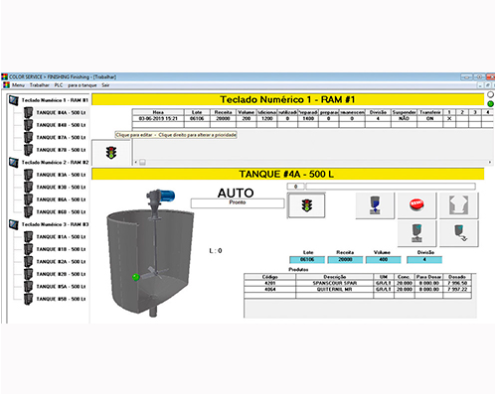Viewport: 495px width, 394px height.
Task: Click the red stop button icon
Action: pos(417,204)
